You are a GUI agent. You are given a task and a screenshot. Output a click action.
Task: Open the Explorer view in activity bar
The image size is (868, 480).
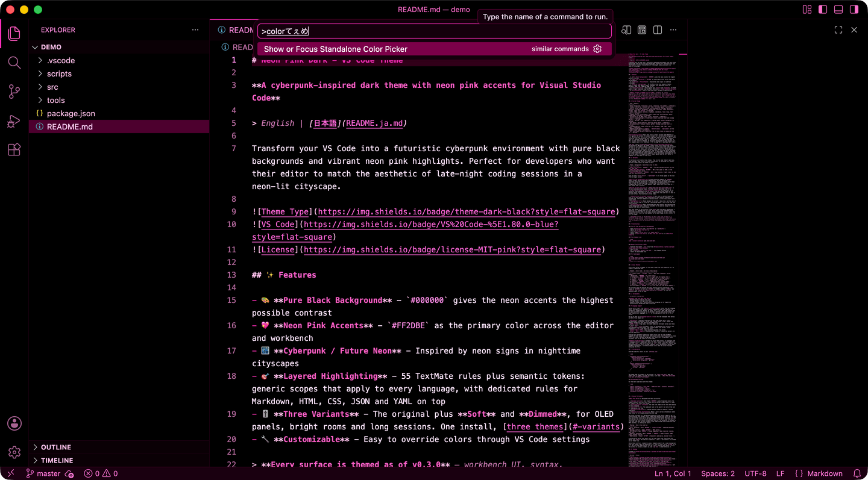click(14, 34)
